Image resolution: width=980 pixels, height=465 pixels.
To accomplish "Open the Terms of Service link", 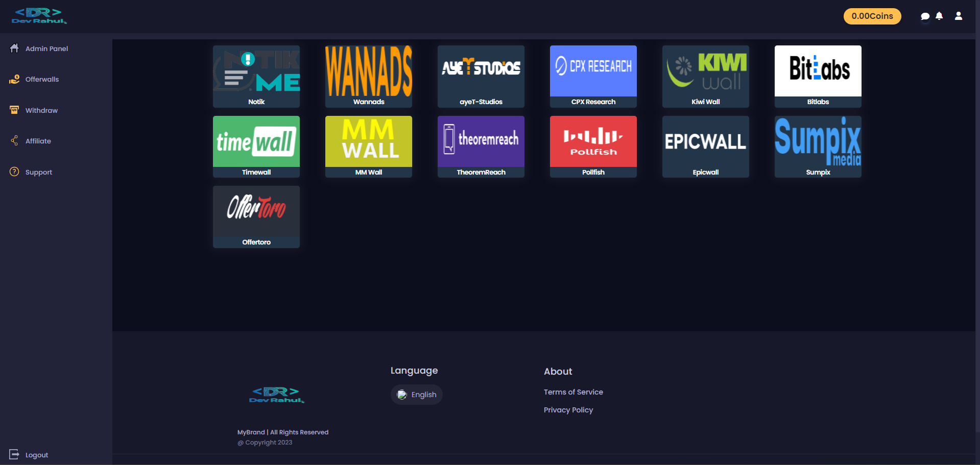I will [x=573, y=392].
